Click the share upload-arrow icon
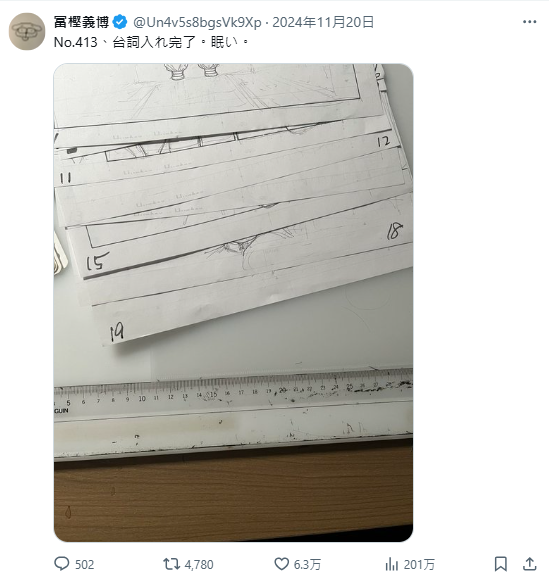 529,564
